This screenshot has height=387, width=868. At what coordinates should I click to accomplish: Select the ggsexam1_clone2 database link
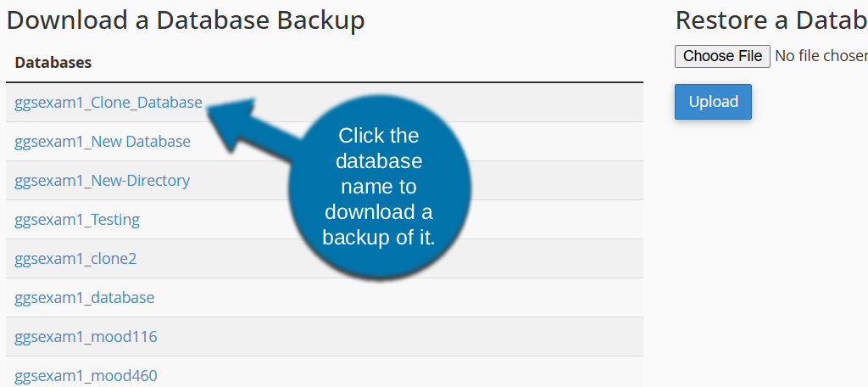(75, 259)
